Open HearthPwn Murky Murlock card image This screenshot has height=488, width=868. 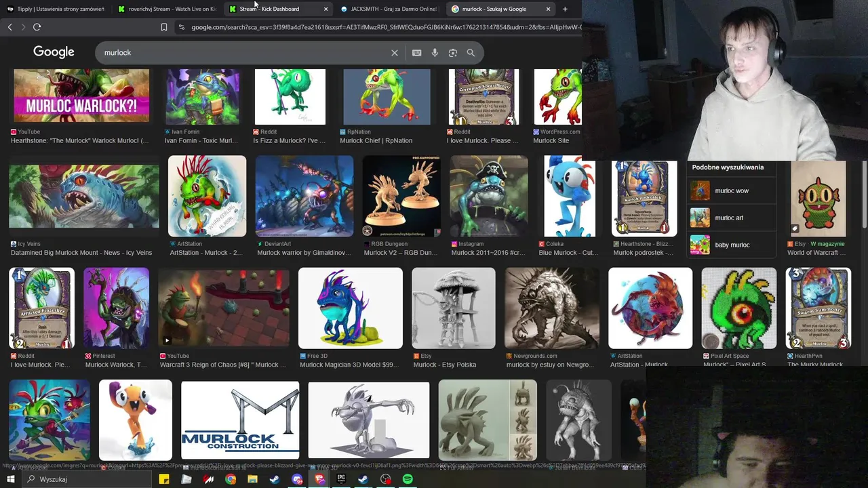pyautogui.click(x=818, y=308)
